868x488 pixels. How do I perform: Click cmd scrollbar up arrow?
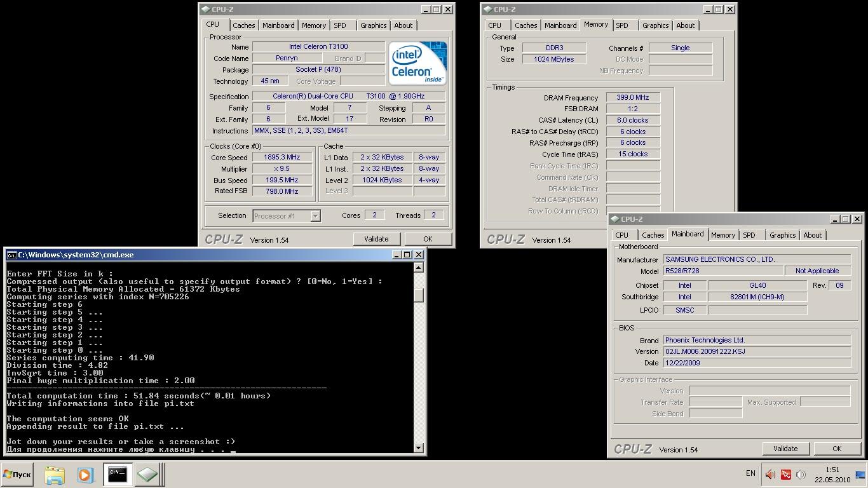(418, 268)
